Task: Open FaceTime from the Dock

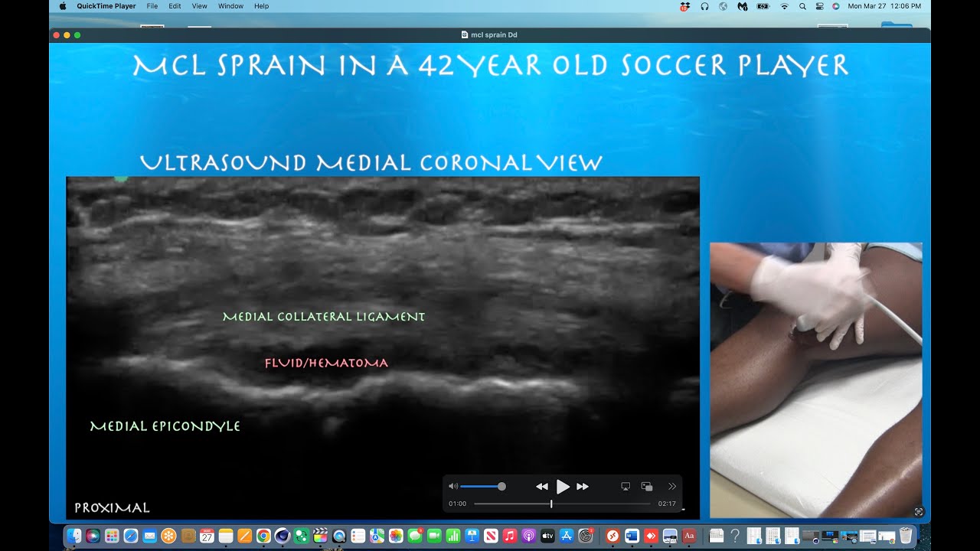Action: [x=434, y=536]
